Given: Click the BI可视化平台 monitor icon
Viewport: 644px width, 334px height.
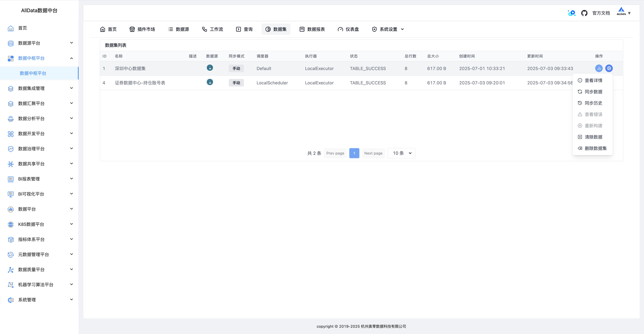Looking at the screenshot, I should (10, 194).
